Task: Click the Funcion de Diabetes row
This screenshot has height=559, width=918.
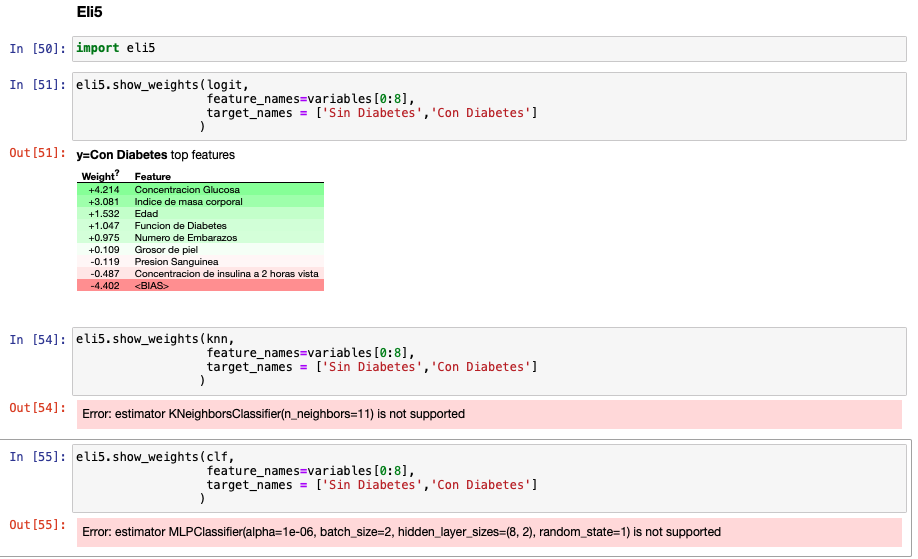Action: click(200, 226)
